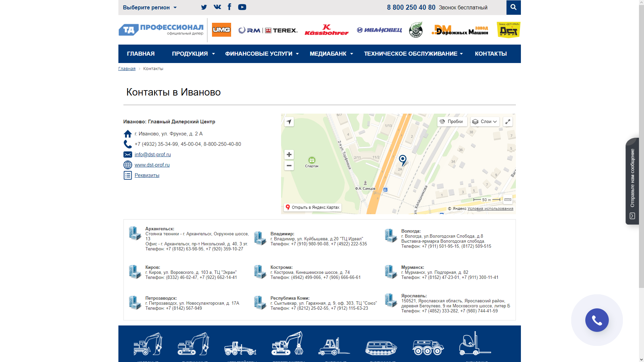Viewport: 644px width, 362px height.
Task: Open the yellow DST Ural logo
Action: [x=508, y=30]
